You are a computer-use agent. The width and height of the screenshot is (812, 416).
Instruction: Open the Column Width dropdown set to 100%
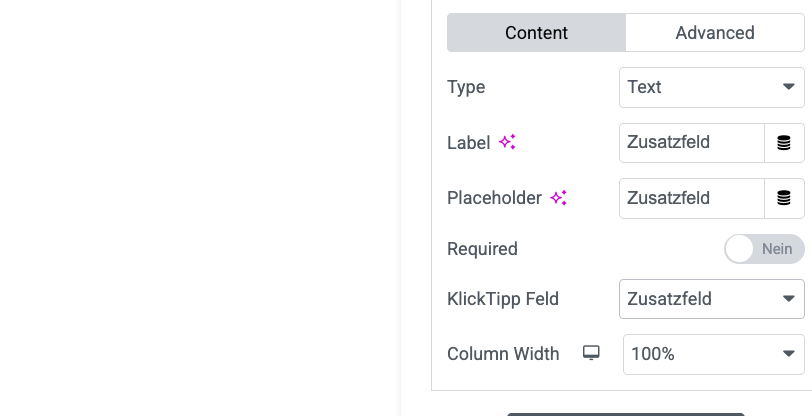(713, 354)
